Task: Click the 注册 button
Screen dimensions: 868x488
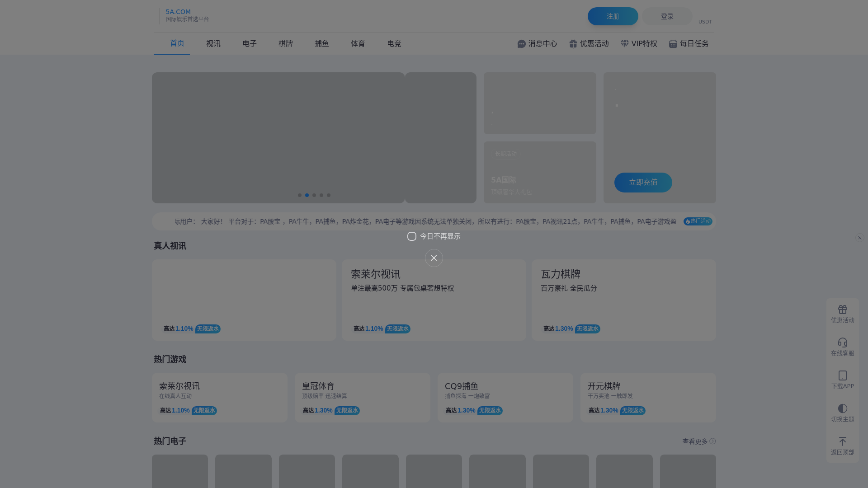Action: click(x=613, y=16)
